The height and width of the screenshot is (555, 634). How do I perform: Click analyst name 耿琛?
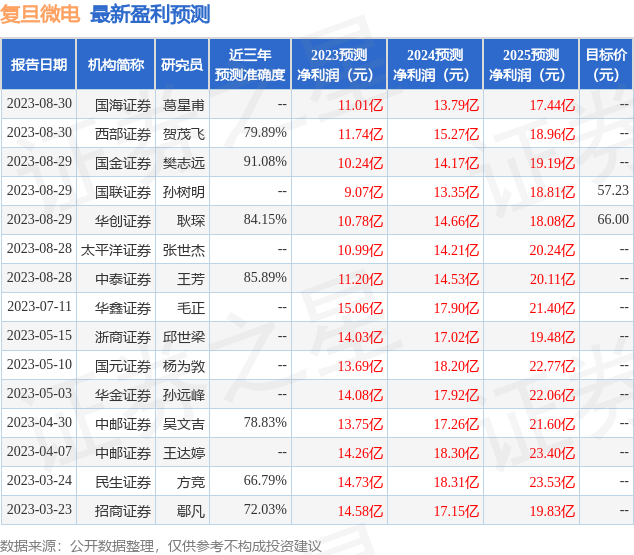coord(191,221)
